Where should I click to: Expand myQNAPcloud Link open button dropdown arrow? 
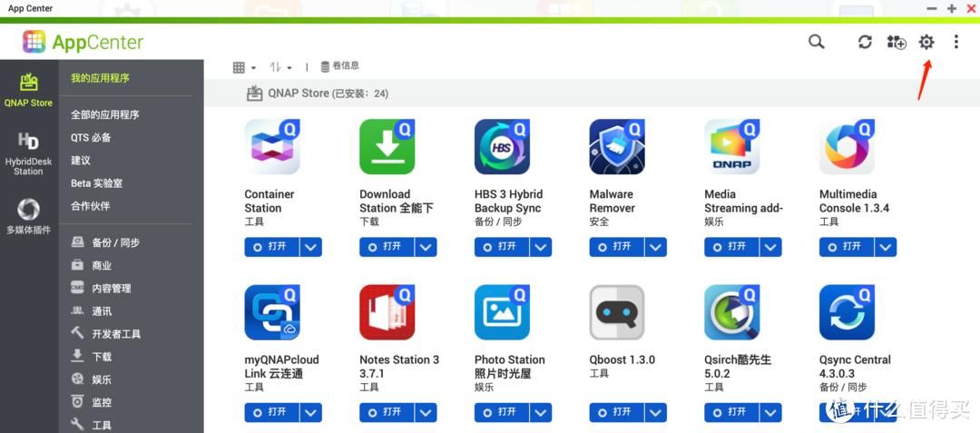(x=310, y=412)
